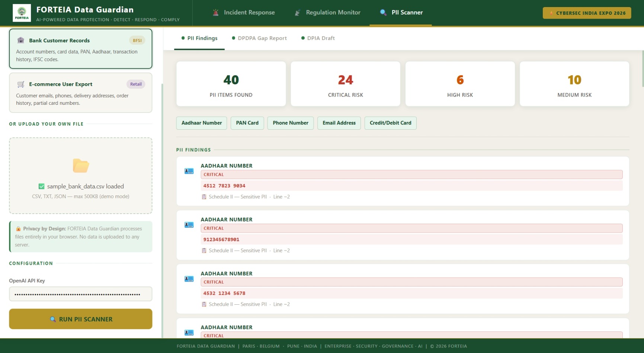The image size is (644, 353).
Task: Click the Cybersec India Expo 2026 badge
Action: tap(587, 13)
